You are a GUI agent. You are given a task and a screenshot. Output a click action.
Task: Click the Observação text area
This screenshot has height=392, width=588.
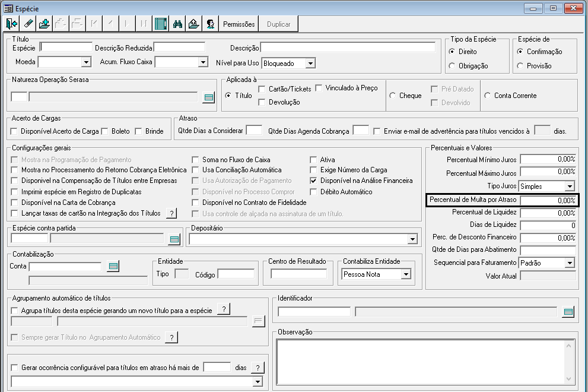click(421, 362)
